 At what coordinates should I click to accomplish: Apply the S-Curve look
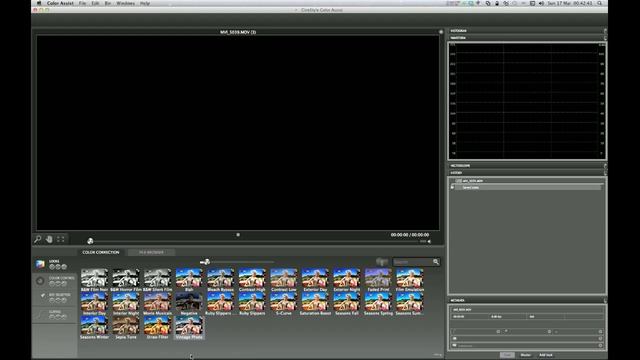(283, 303)
